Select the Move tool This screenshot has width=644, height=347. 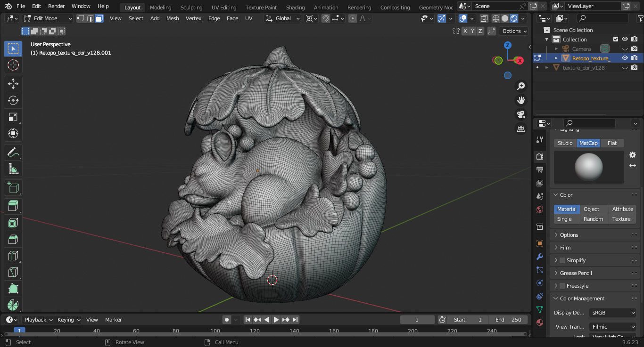[x=13, y=84]
